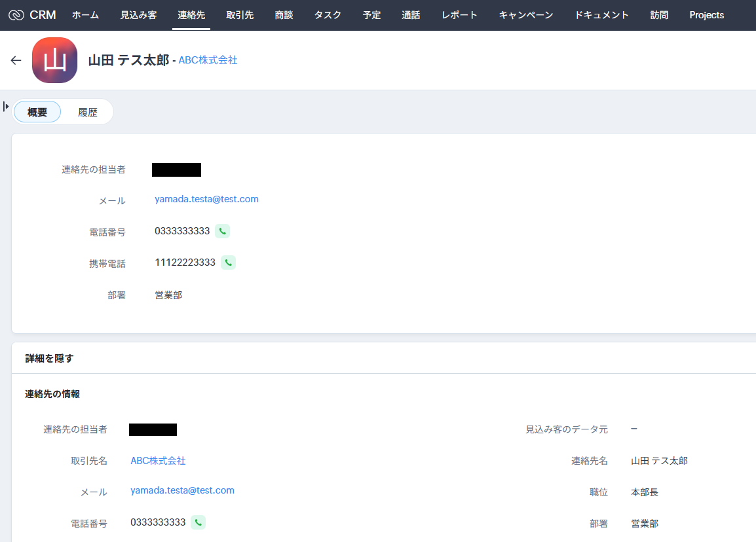Expand the left sidebar panel arrow
Screen dimensions: 756x542
coord(6,106)
